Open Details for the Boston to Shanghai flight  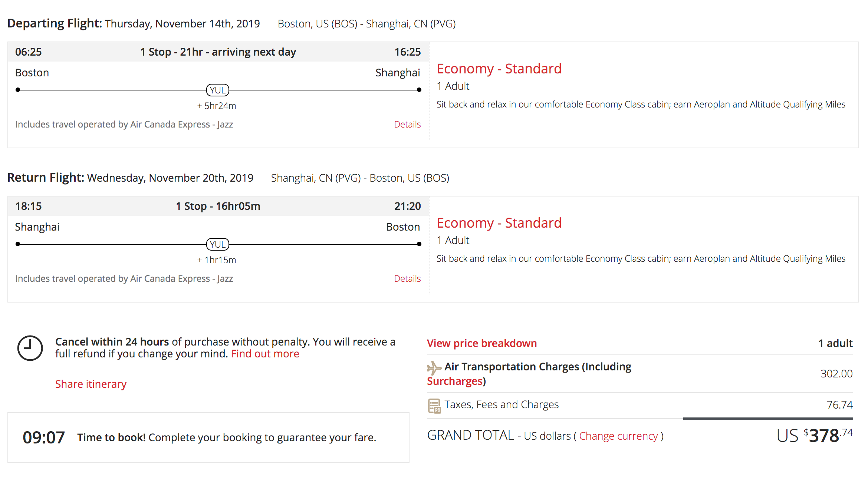tap(407, 125)
